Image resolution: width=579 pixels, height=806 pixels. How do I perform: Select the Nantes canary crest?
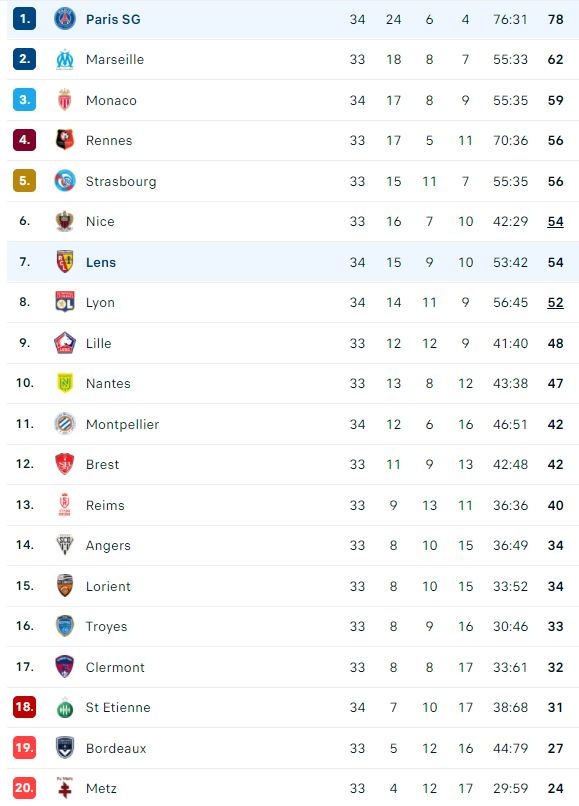[x=65, y=383]
